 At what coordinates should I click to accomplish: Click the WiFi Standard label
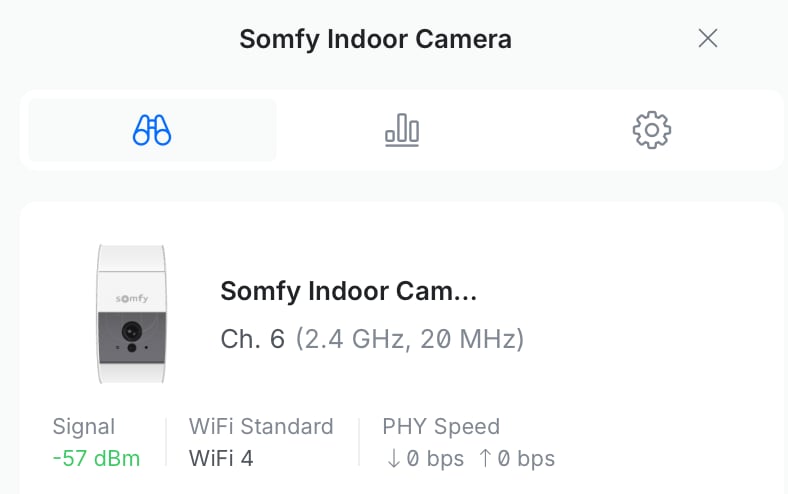(x=261, y=427)
